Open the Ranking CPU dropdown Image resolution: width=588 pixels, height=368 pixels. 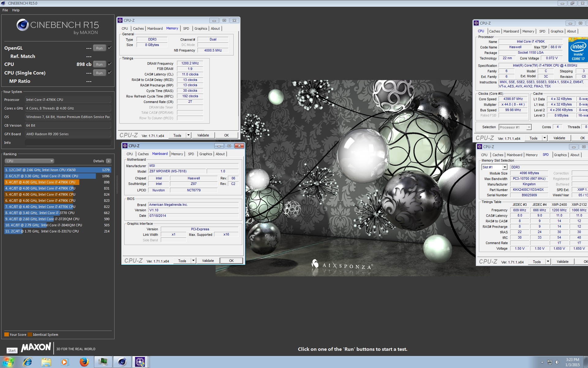[x=29, y=161]
